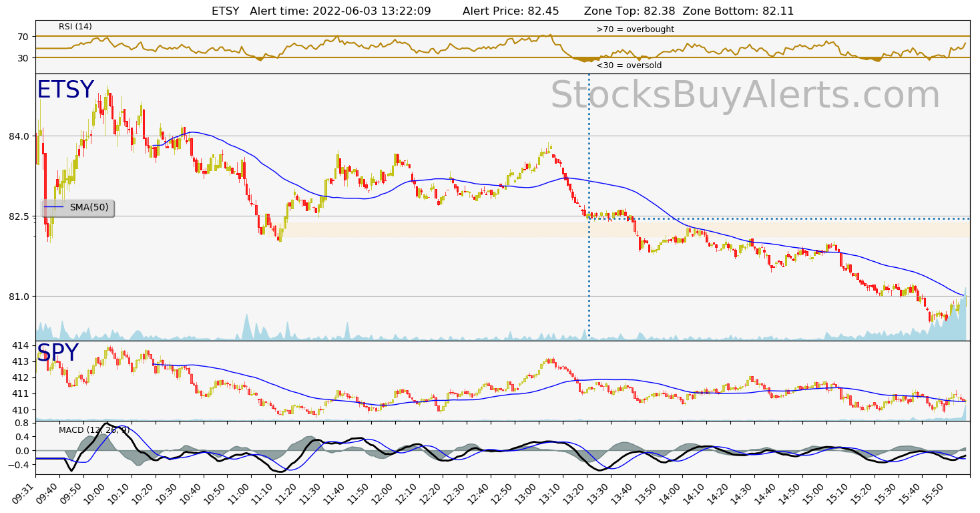
Task: Click the 81.0 price axis label
Action: click(x=20, y=297)
